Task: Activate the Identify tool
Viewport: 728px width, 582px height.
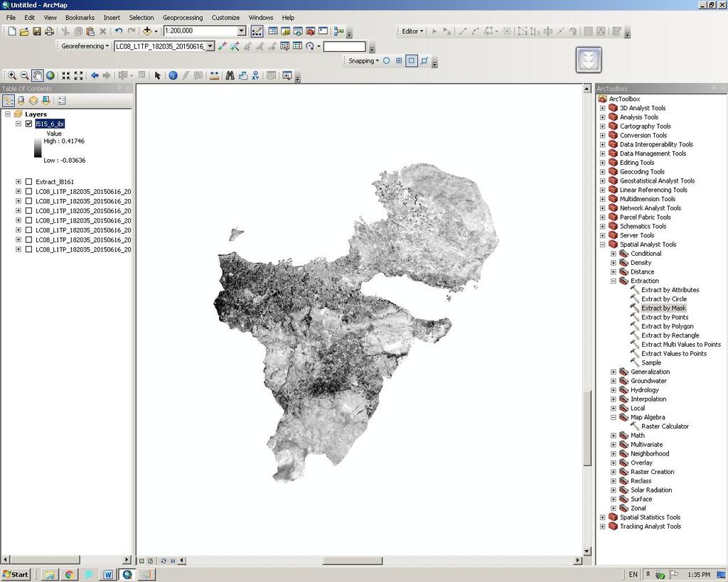Action: (x=173, y=75)
